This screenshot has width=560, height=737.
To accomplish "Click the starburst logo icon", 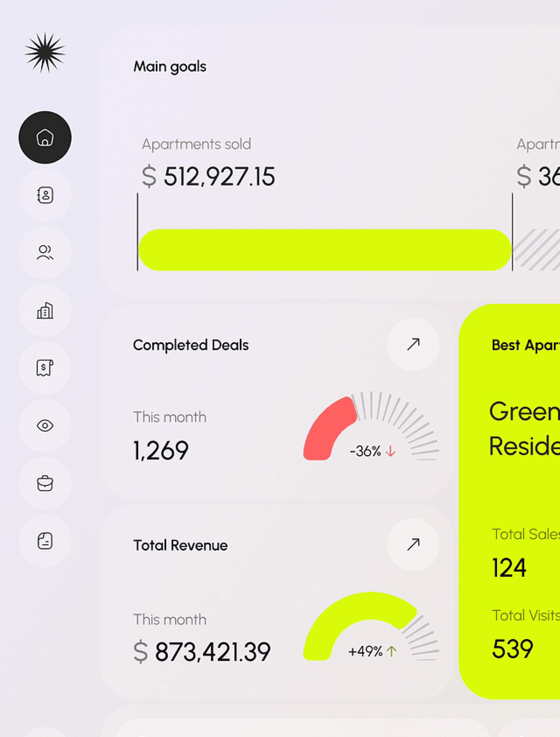I will (x=45, y=52).
